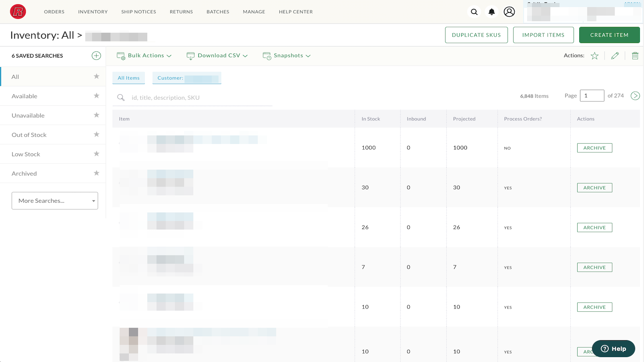Expand the Bulk Actions dropdown
The height and width of the screenshot is (362, 644).
pos(144,56)
